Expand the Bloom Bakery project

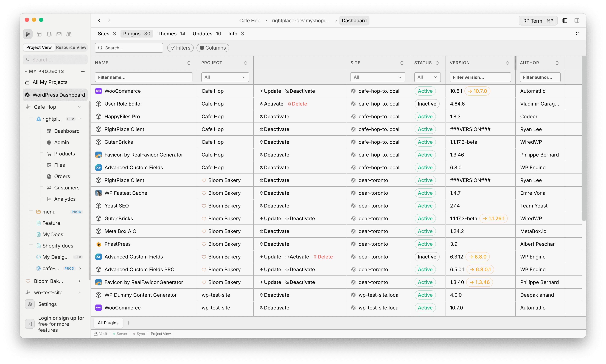pyautogui.click(x=79, y=281)
